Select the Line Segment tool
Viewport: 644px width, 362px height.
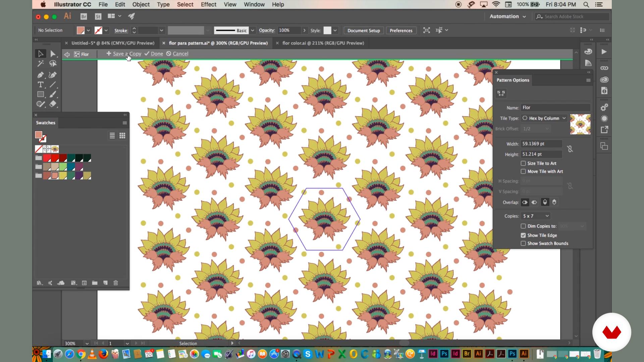coord(53,84)
